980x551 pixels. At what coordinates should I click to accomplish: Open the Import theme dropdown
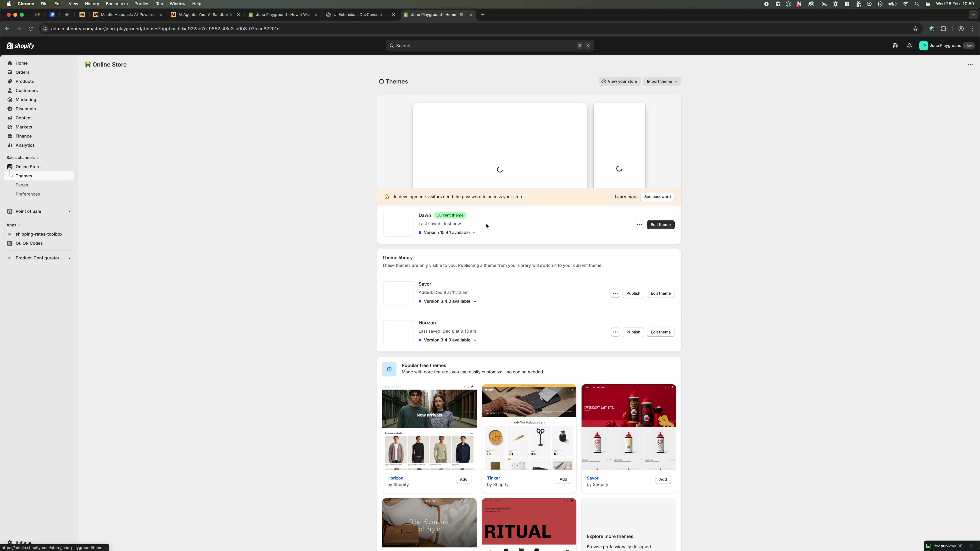pyautogui.click(x=662, y=81)
